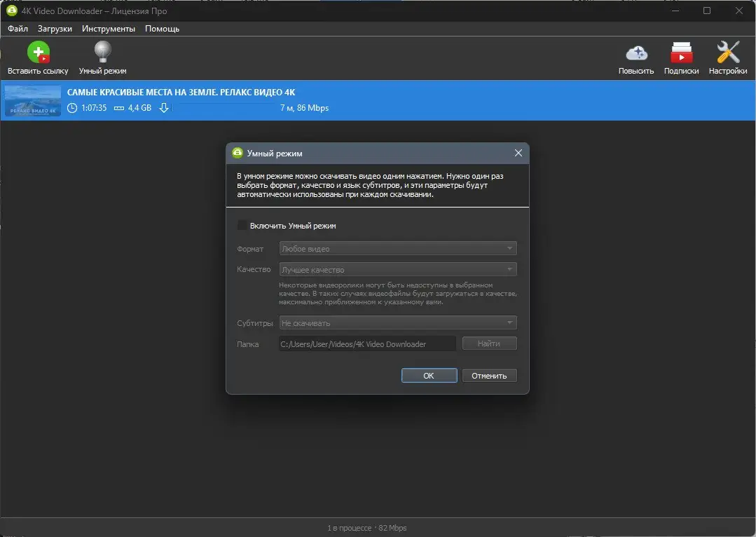The image size is (756, 537).
Task: Open the Инструменты menu
Action: point(109,29)
